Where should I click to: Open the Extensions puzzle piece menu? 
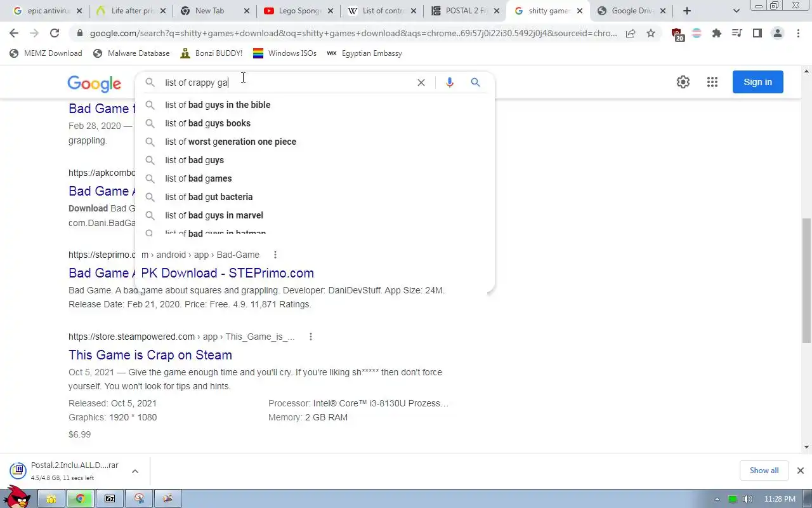717,34
